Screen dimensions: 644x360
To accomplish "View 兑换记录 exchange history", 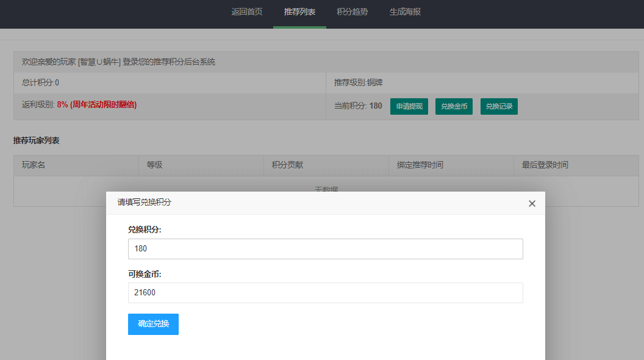I will [x=499, y=106].
